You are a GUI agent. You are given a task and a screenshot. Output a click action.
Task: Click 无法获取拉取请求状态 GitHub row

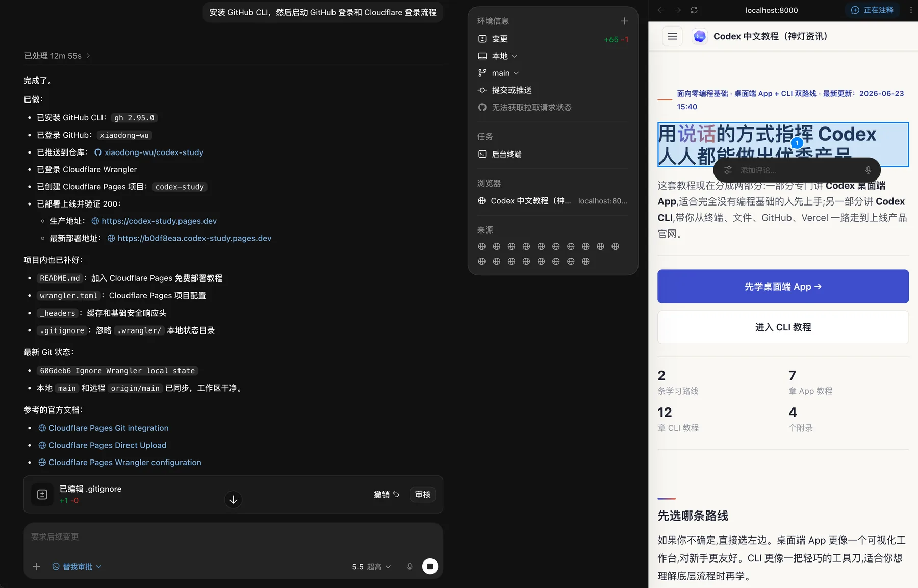pos(525,107)
